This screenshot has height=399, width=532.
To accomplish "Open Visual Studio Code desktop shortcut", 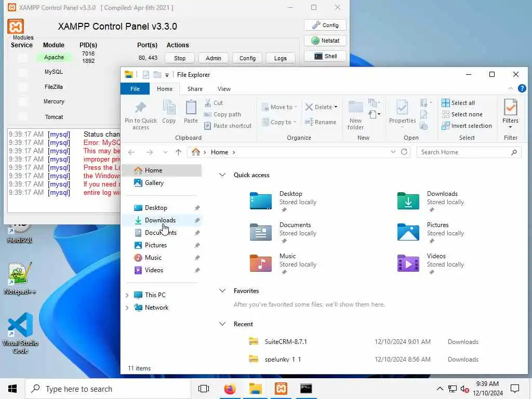I will 20,333.
